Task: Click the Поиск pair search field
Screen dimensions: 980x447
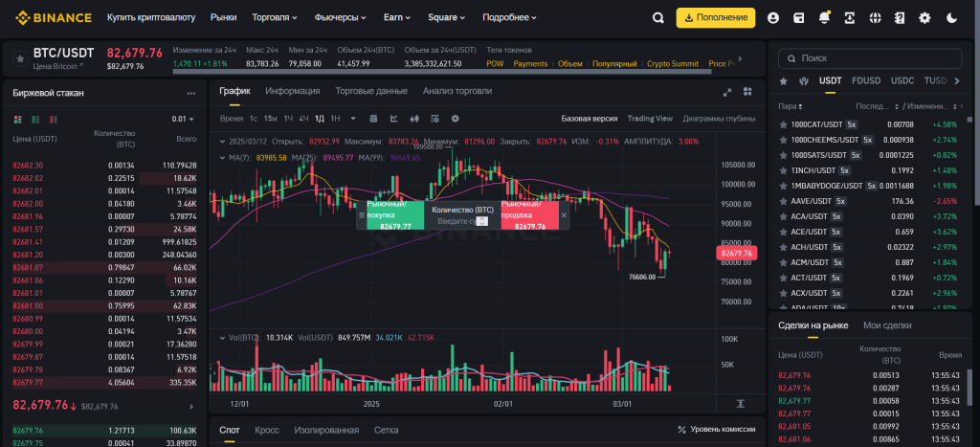Action: [869, 58]
